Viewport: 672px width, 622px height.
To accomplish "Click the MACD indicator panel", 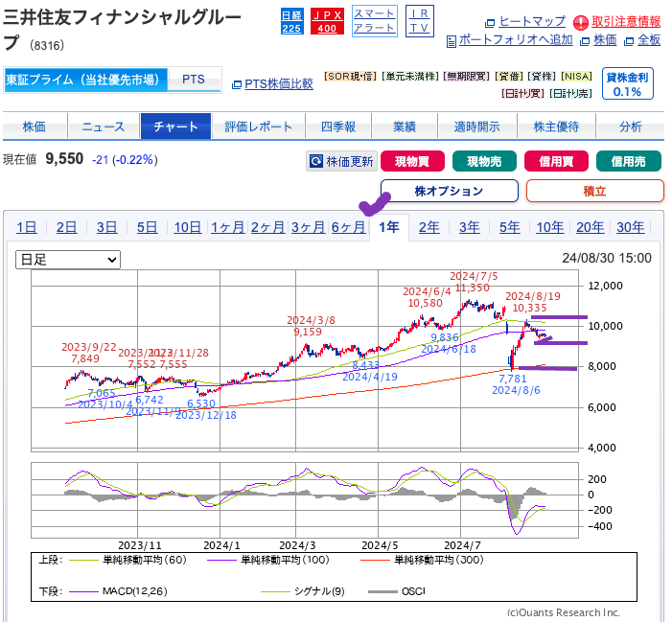I will (305, 500).
